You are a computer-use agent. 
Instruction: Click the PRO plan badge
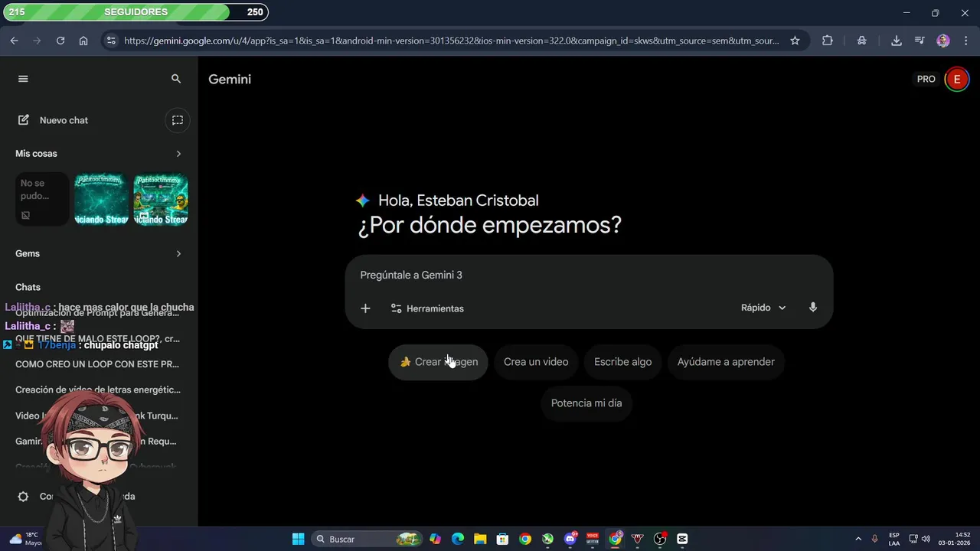pos(926,80)
